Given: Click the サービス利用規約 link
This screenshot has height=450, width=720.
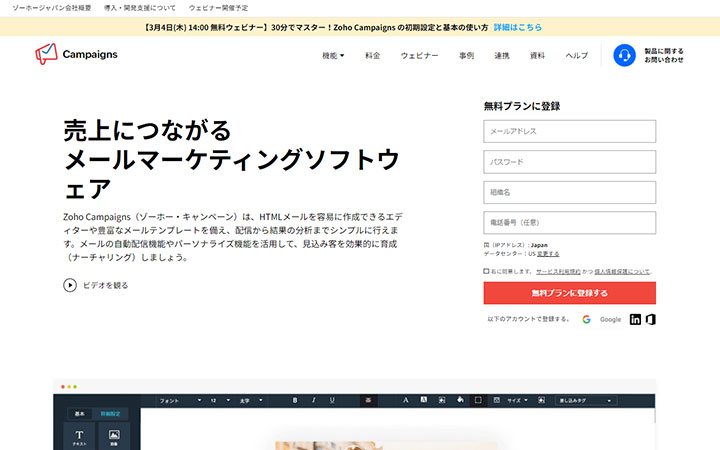Looking at the screenshot, I should point(561,271).
